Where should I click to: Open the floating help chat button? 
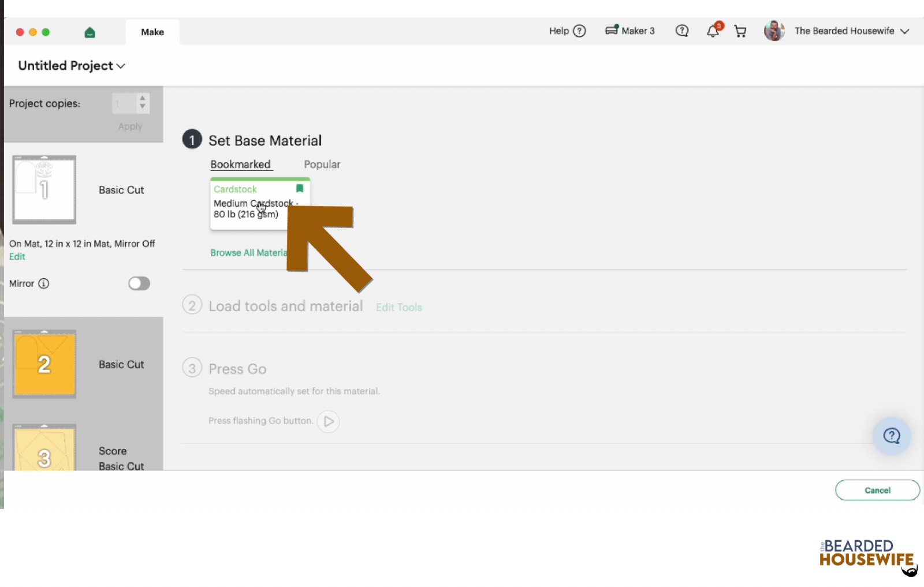pyautogui.click(x=892, y=436)
